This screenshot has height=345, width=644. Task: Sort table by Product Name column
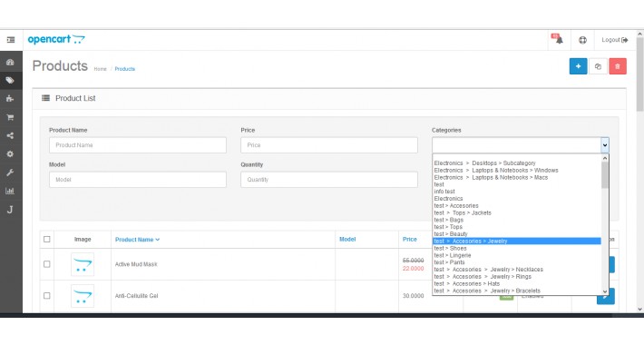(x=137, y=240)
